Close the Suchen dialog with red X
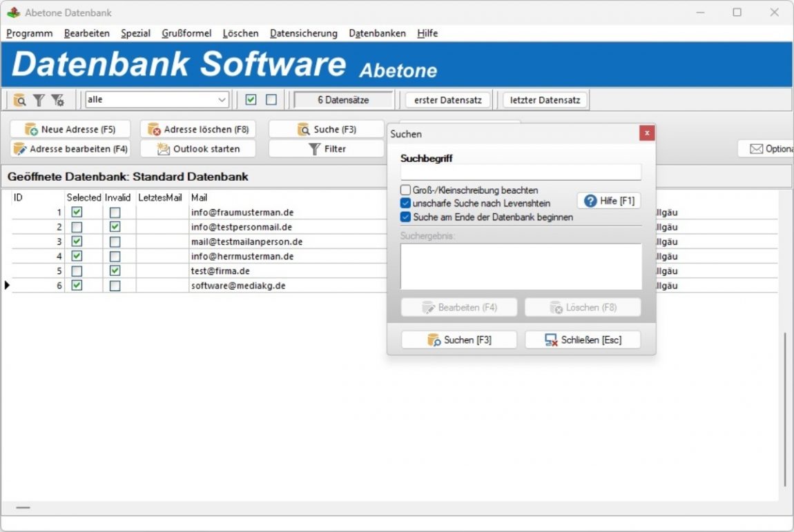Screen dimensions: 794x532 647,133
